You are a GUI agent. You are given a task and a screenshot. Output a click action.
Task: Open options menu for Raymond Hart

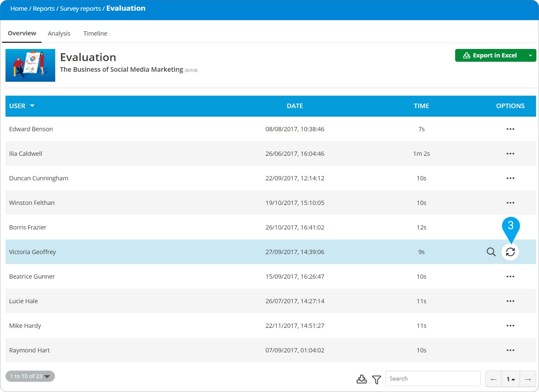tap(510, 350)
